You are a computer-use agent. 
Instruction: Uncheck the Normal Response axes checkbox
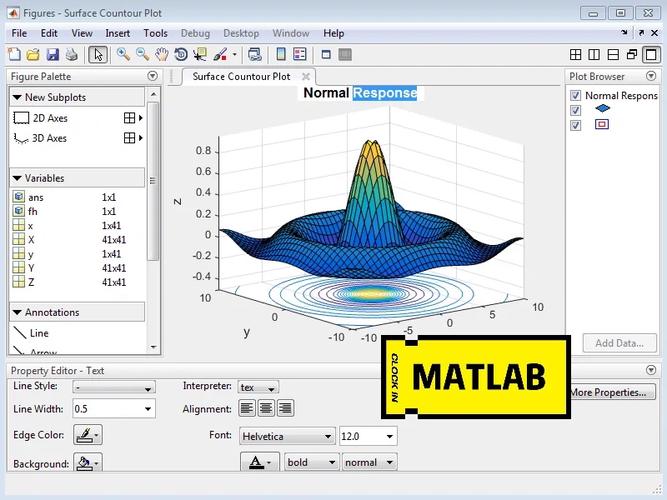tap(575, 96)
